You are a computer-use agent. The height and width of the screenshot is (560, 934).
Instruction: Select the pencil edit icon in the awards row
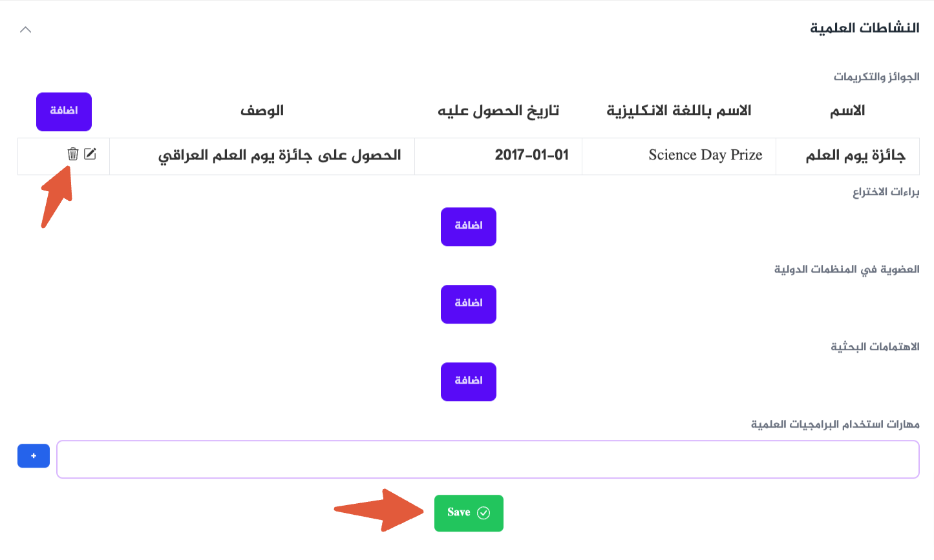[x=91, y=154]
